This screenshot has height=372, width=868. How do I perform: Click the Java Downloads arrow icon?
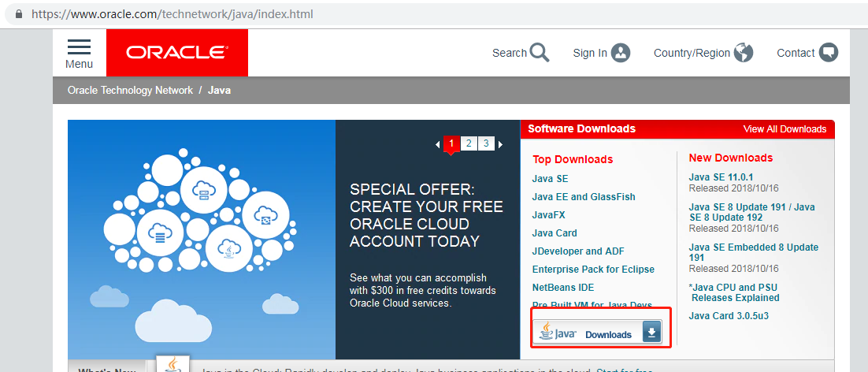click(x=651, y=332)
